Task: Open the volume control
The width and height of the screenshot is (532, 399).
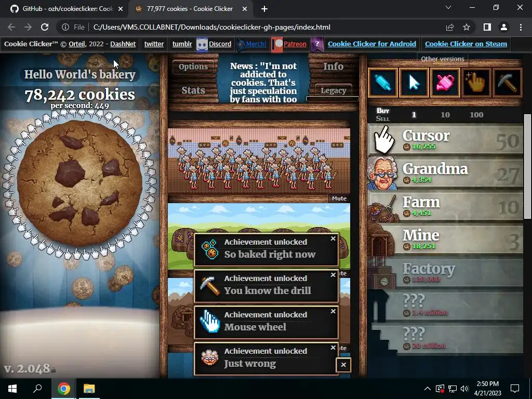Action: [x=465, y=389]
